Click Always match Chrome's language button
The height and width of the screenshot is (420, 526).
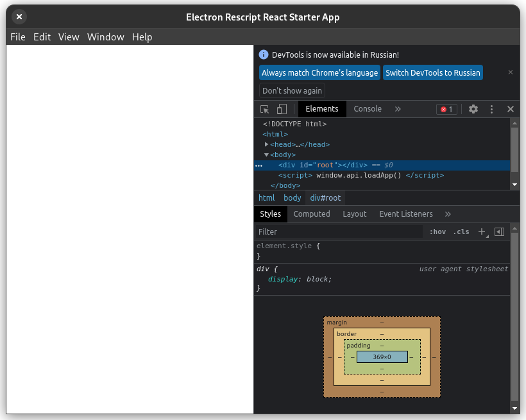319,72
